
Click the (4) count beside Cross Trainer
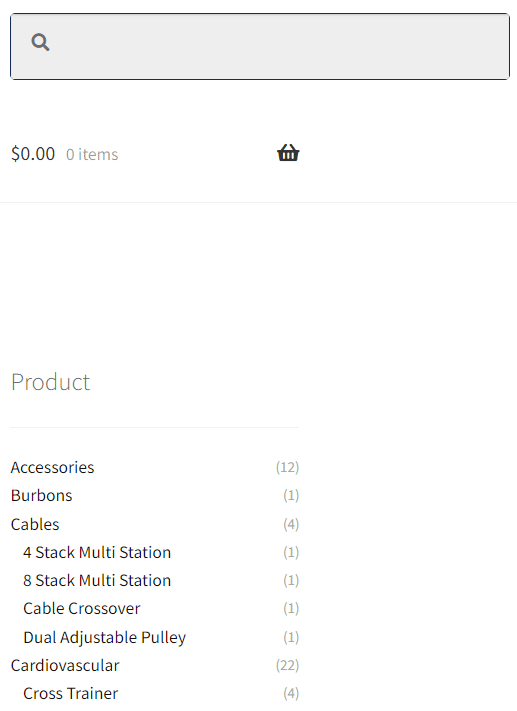coord(291,694)
